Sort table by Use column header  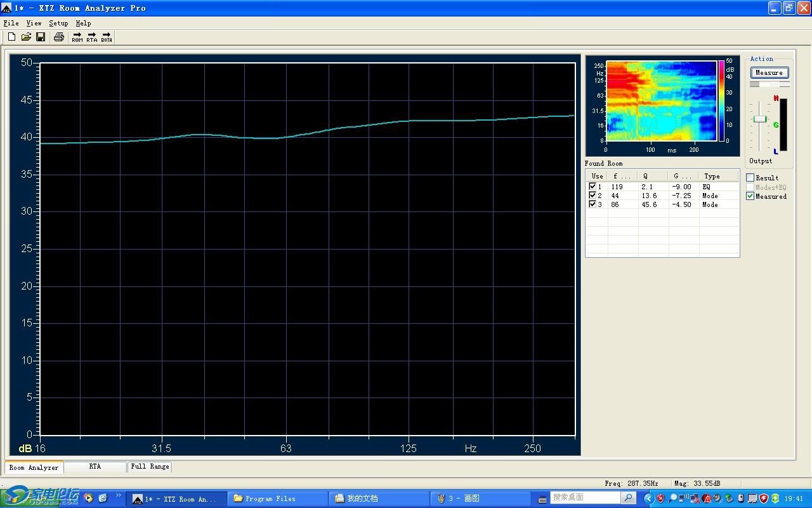(597, 176)
